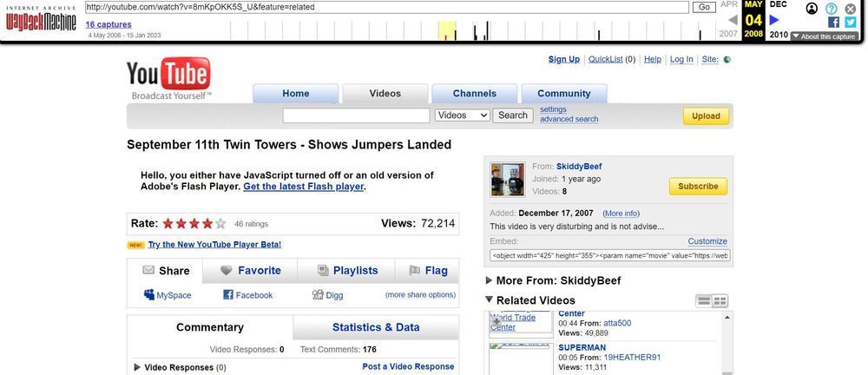Image resolution: width=868 pixels, height=375 pixels.
Task: Rate the video three stars
Action: pyautogui.click(x=194, y=224)
